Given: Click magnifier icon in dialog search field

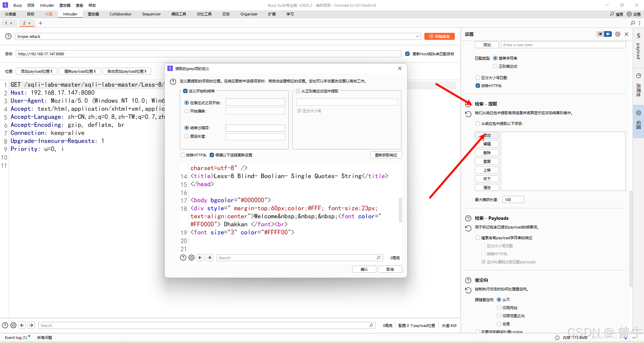Looking at the screenshot, I should [378, 258].
